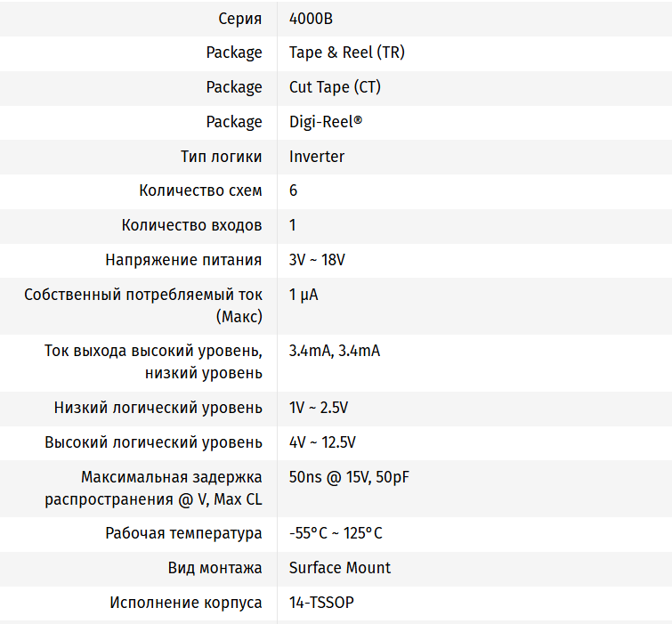Click the "Количество схем" label
This screenshot has width=672, height=624.
click(200, 190)
